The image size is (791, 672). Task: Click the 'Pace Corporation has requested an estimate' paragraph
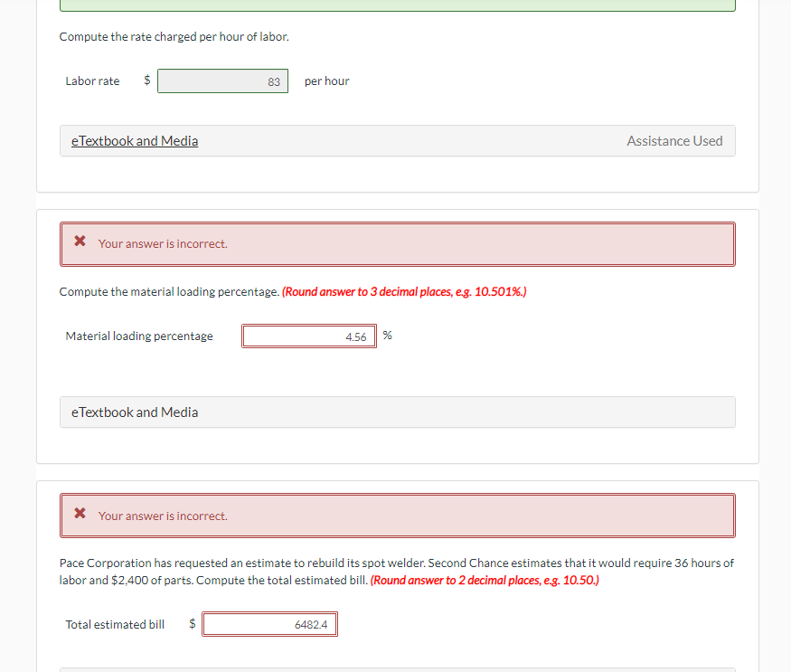click(x=397, y=572)
